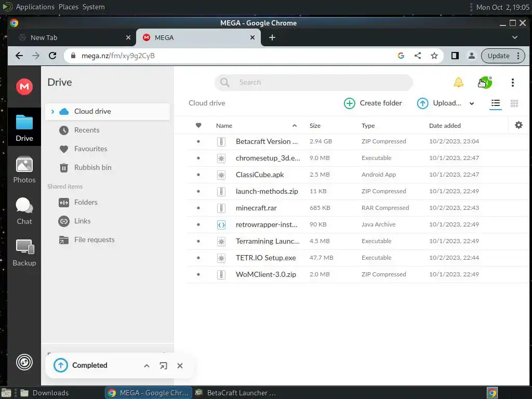Open the notifications bell
The width and height of the screenshot is (532, 399).
coord(458,83)
